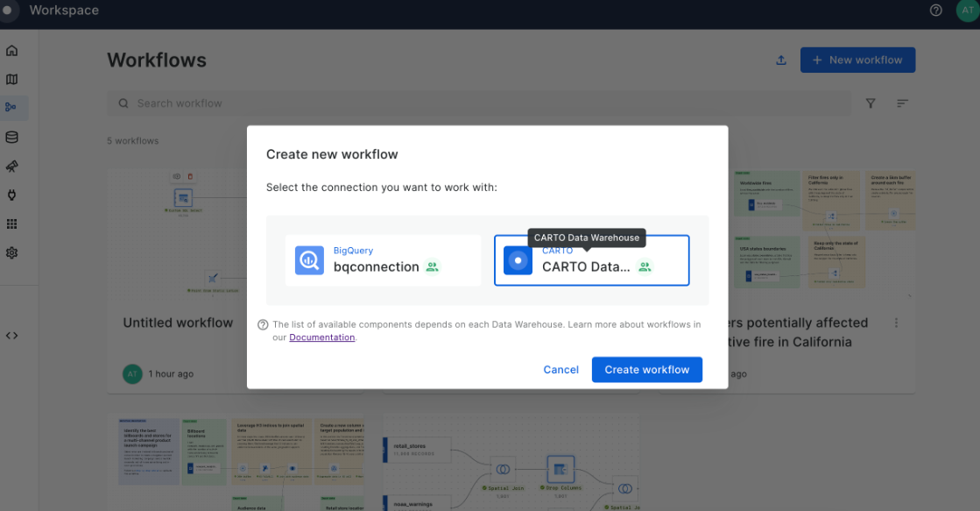Viewport: 980px width, 511px height.
Task: Open the AT user avatar menu
Action: click(x=968, y=10)
